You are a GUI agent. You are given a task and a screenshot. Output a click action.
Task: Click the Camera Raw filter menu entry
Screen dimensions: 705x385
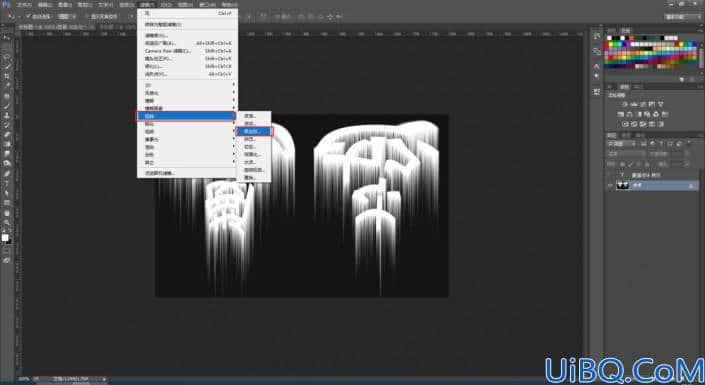point(168,51)
